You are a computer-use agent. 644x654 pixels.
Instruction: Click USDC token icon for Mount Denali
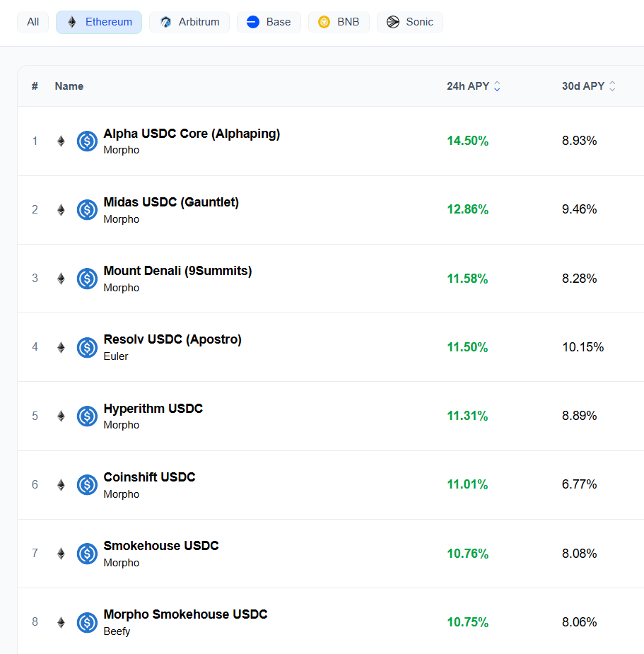(87, 278)
